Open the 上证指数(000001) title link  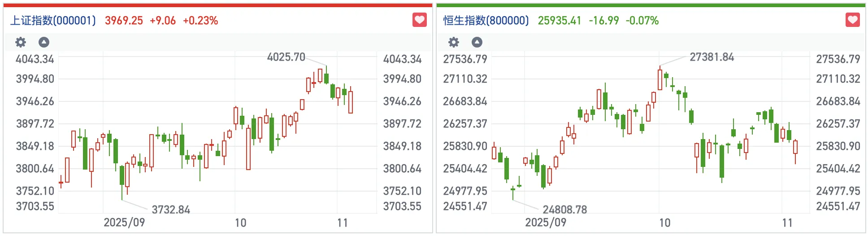coord(53,21)
